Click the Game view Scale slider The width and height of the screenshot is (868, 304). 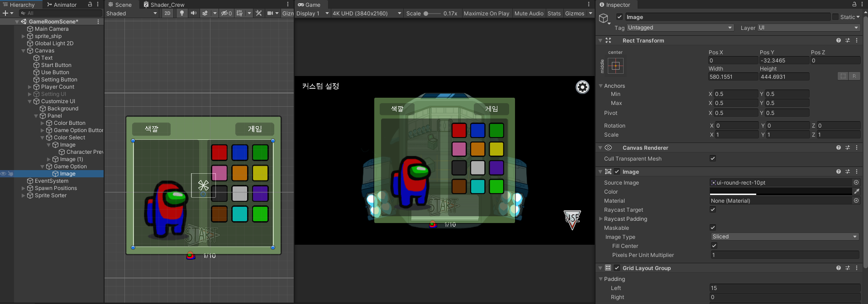tap(432, 13)
